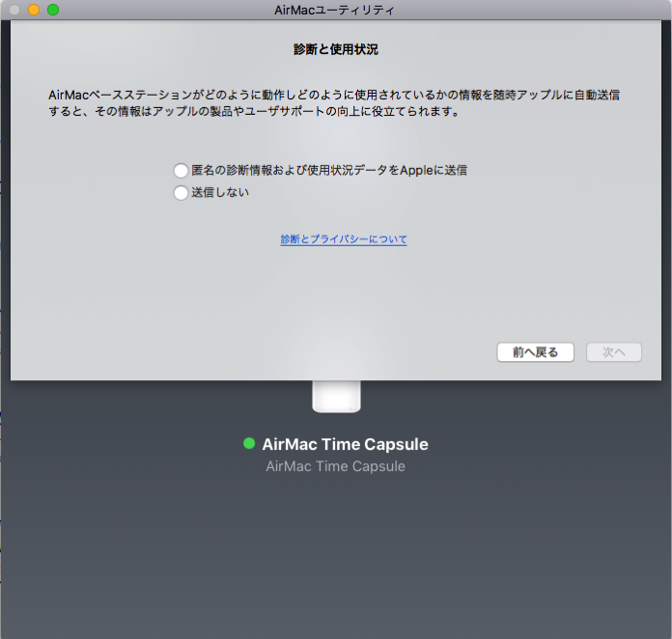
Task: Click the bold AirMac Time Capsule name
Action: click(345, 444)
